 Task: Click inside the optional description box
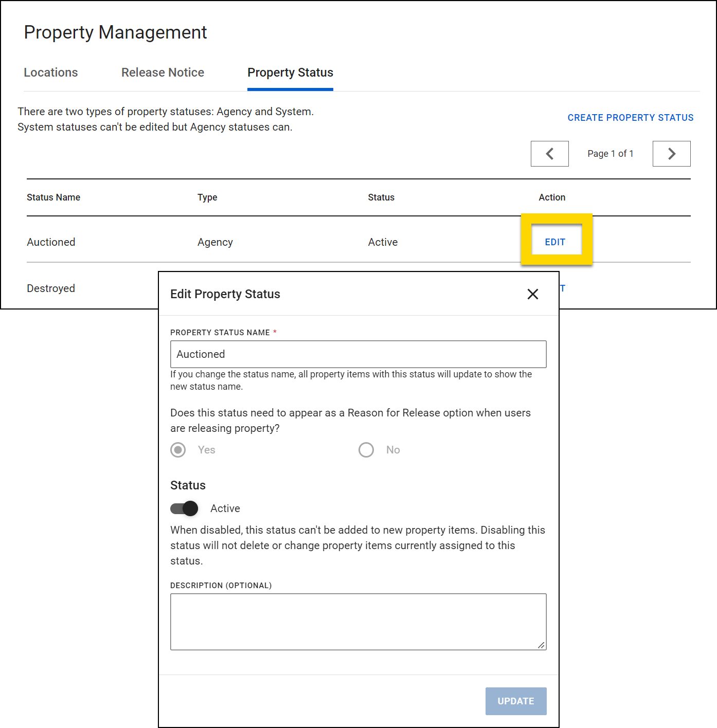click(x=358, y=621)
